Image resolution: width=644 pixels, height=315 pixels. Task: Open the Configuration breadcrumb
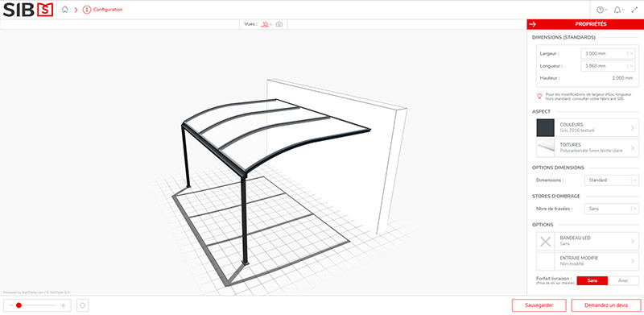pyautogui.click(x=108, y=10)
